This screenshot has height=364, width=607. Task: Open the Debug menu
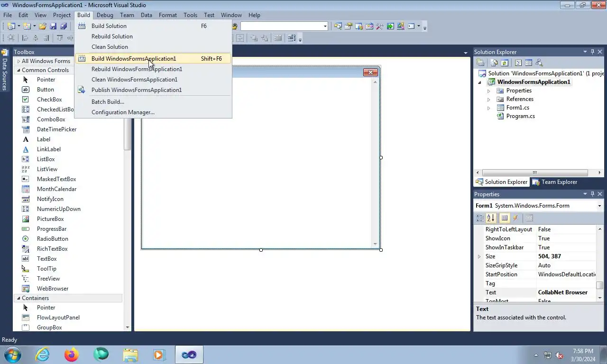click(105, 15)
